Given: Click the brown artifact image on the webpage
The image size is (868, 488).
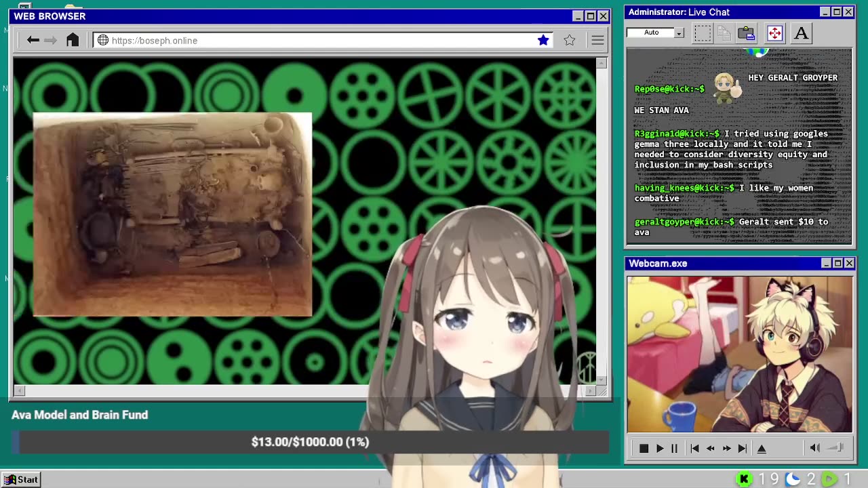Looking at the screenshot, I should click(x=172, y=214).
